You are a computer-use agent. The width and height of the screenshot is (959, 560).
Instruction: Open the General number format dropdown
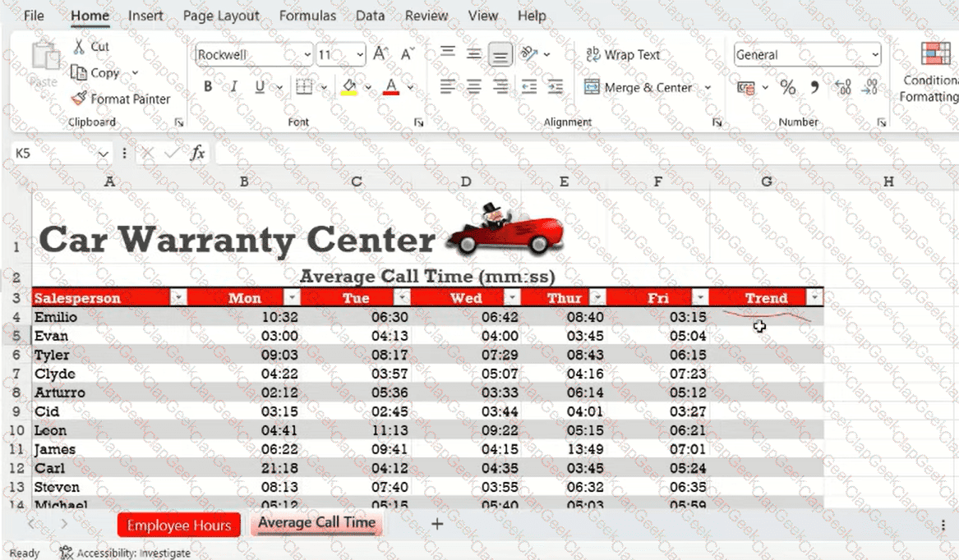point(874,55)
